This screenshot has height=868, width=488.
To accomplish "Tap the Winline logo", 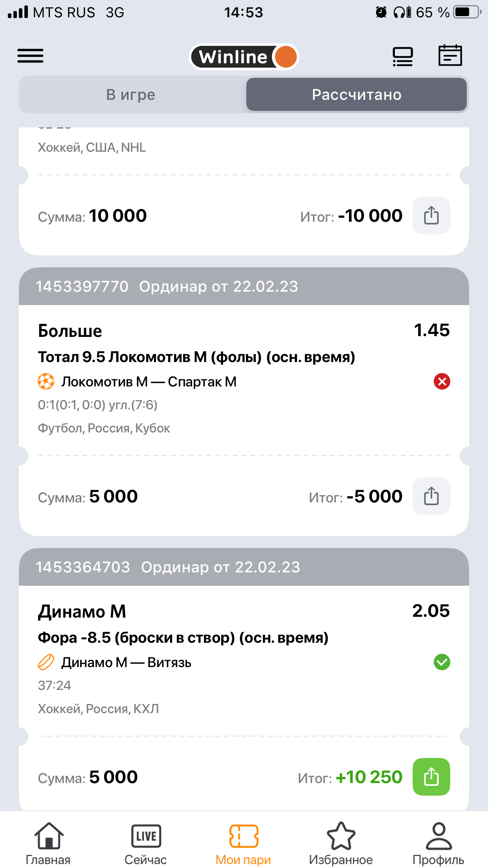I will click(244, 57).
